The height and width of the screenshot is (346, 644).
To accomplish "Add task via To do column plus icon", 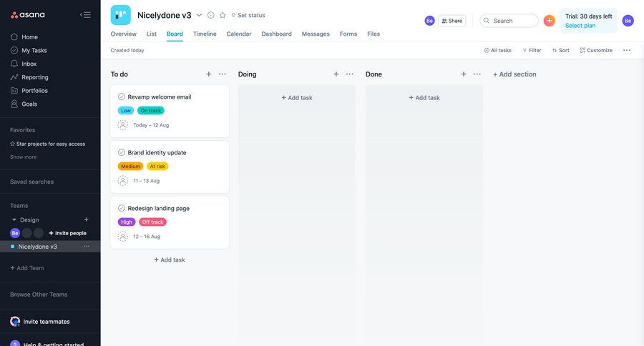I will click(209, 74).
